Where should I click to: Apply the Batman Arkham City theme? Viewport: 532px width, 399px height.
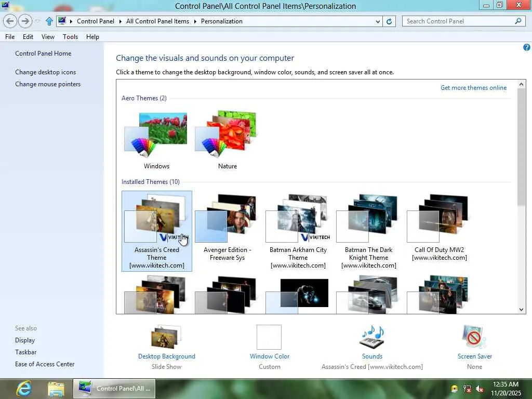point(298,231)
